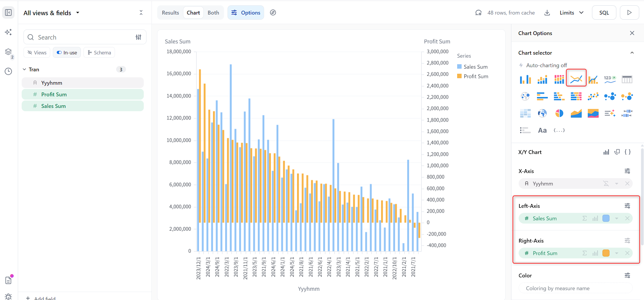Select the pie chart type icon
This screenshot has height=300, width=644.
point(559,113)
